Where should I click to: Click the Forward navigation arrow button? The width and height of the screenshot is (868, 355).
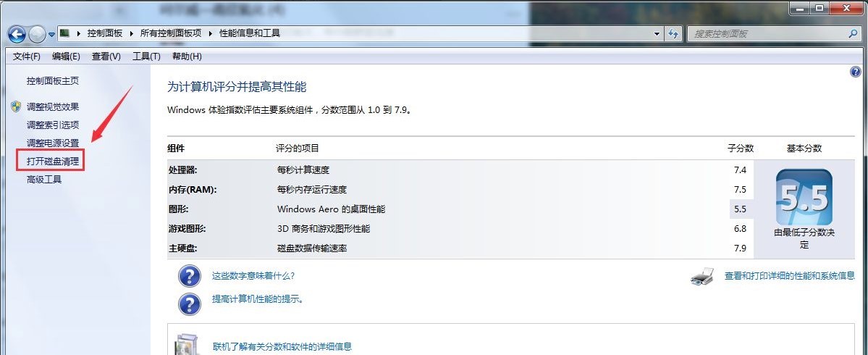click(36, 34)
